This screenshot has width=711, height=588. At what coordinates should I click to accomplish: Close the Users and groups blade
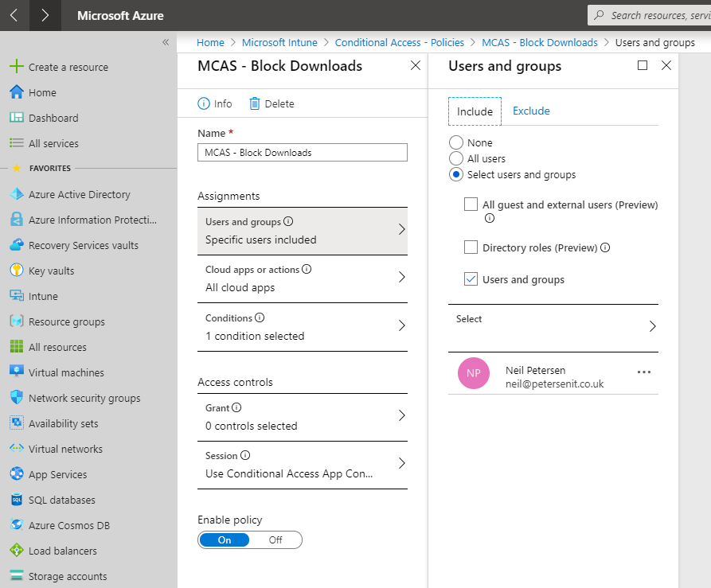tap(666, 65)
